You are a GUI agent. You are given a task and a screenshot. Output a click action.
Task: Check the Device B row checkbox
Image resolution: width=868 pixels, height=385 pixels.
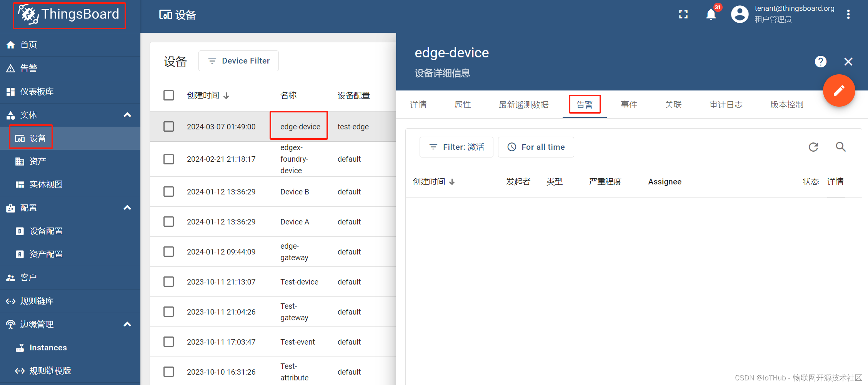pyautogui.click(x=168, y=191)
